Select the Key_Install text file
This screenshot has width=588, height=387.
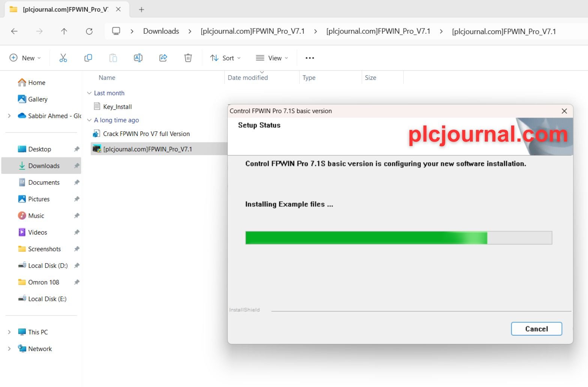point(117,107)
